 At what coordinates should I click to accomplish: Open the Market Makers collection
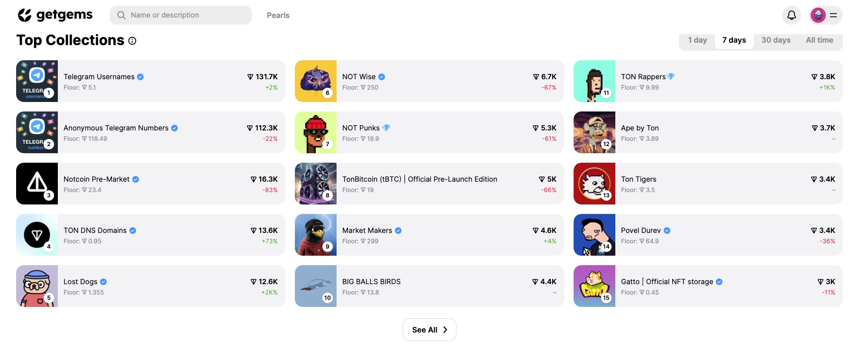[x=367, y=231]
